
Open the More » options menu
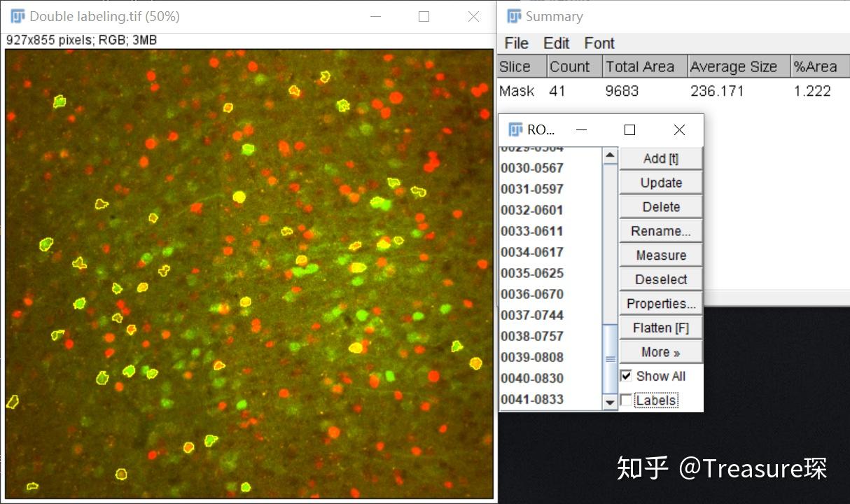click(x=660, y=351)
